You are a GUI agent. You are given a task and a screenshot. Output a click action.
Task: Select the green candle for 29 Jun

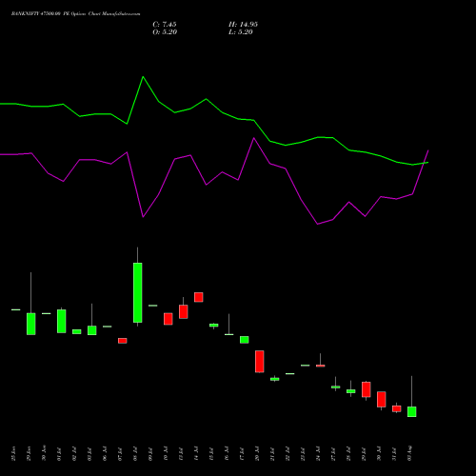(31, 324)
